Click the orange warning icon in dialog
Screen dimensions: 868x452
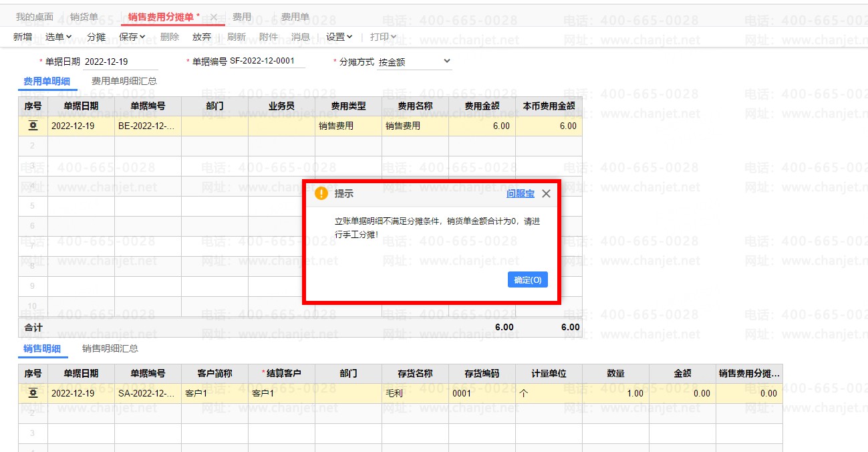click(321, 193)
